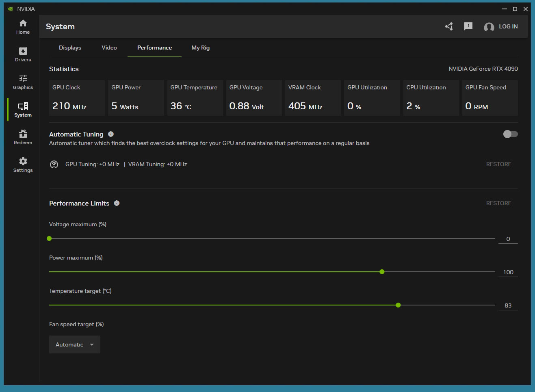Click the GPU Fan Speed card

coord(490,98)
